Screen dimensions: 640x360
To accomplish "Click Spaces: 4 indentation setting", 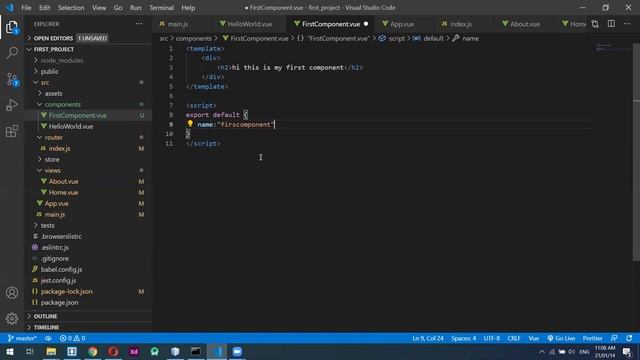I will pos(463,338).
